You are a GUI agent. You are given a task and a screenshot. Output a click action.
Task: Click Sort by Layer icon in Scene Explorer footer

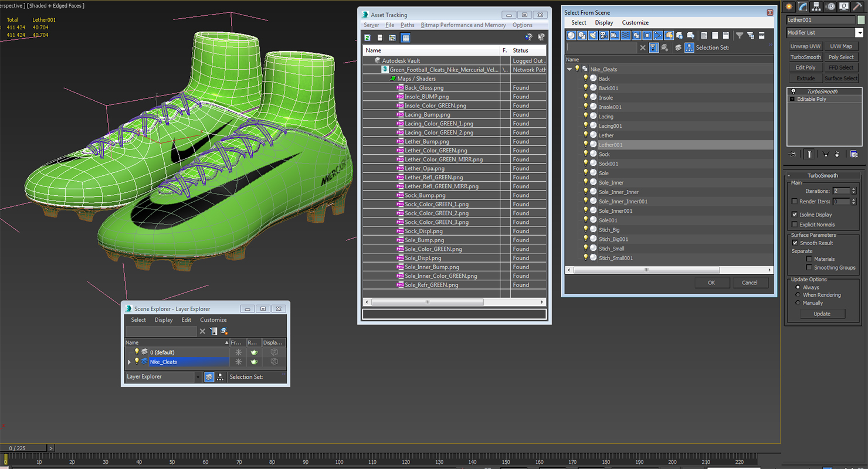tap(209, 377)
